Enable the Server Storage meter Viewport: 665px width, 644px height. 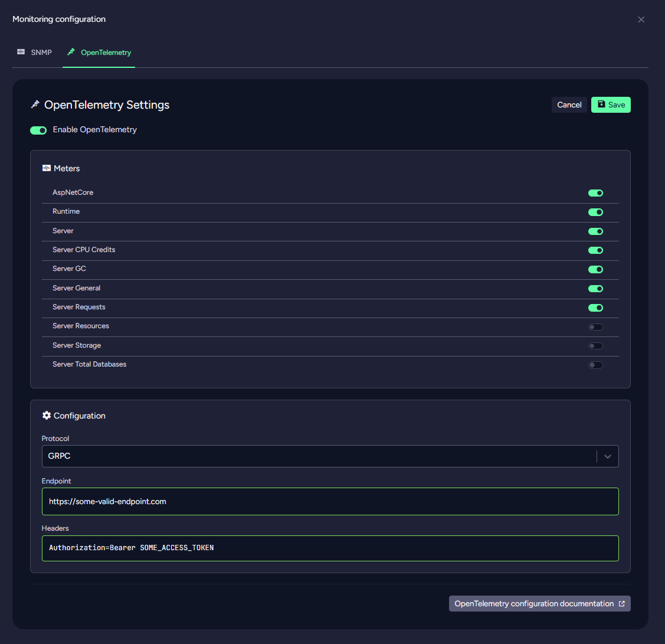(595, 346)
